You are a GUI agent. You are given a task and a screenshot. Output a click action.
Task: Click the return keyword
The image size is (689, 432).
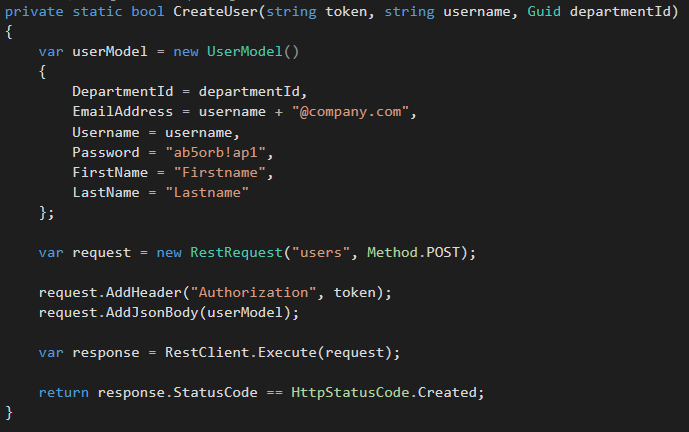(64, 392)
